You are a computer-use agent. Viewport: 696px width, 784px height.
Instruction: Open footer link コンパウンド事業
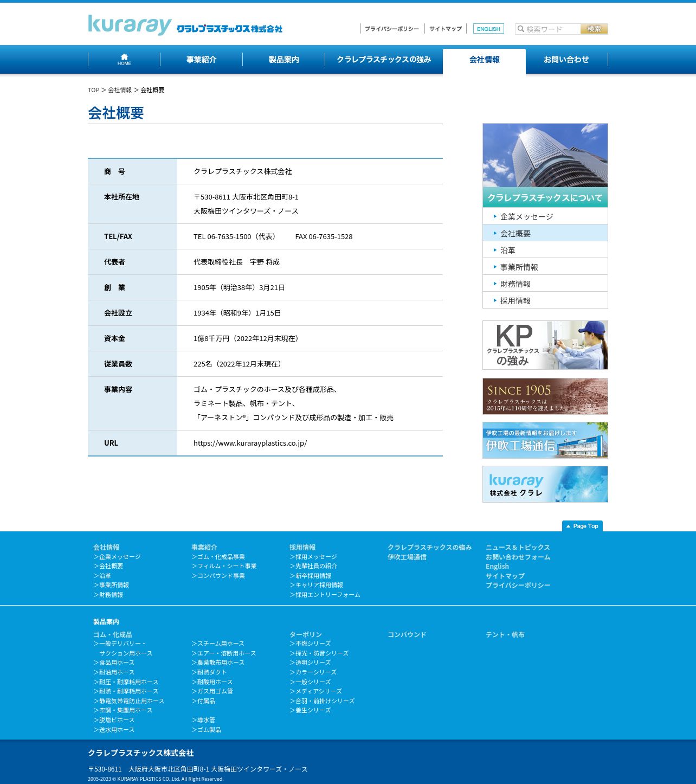pos(218,576)
